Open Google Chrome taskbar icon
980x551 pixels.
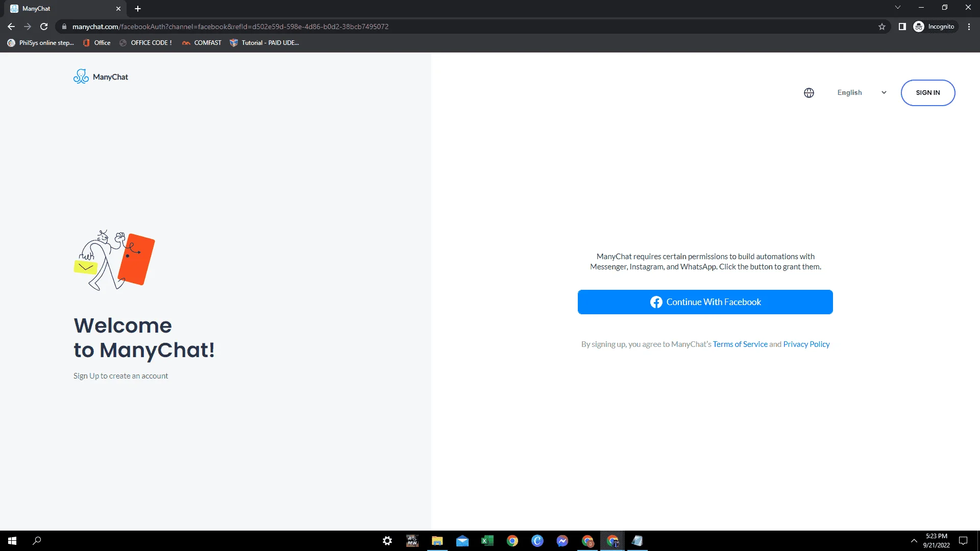(x=512, y=541)
